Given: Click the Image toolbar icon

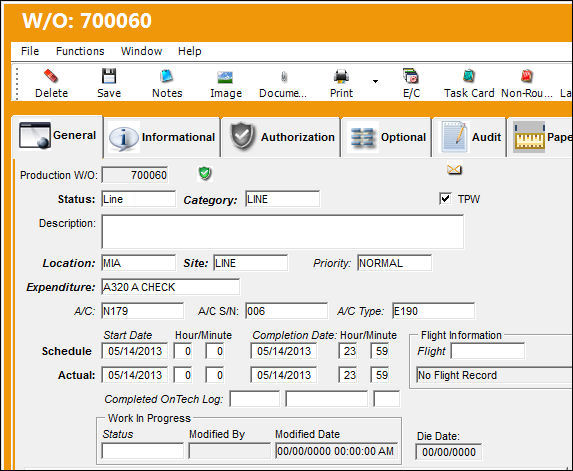Looking at the screenshot, I should click(225, 77).
